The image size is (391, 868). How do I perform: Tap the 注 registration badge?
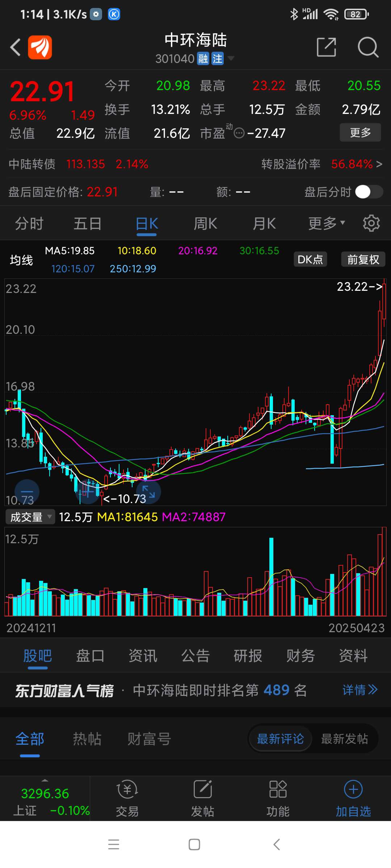tap(218, 59)
